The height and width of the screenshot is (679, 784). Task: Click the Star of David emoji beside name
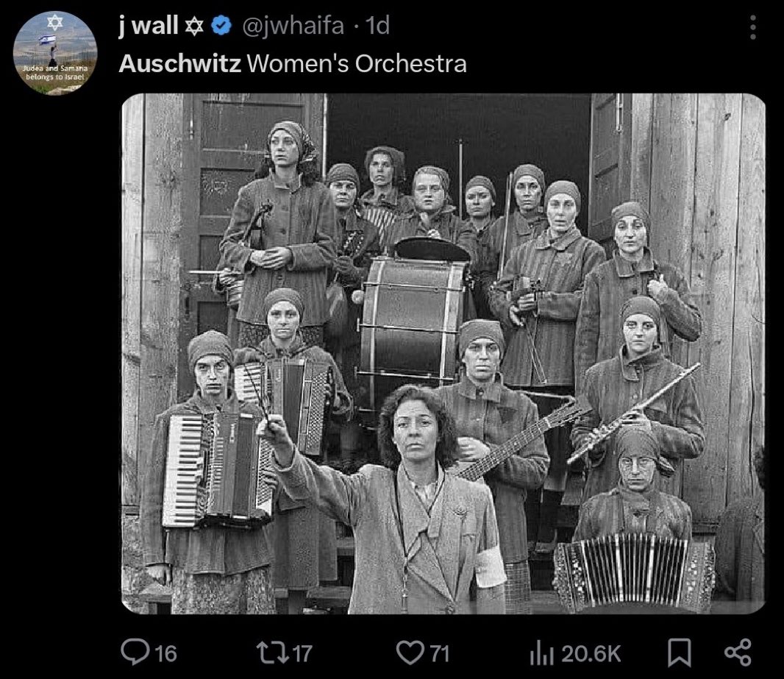194,26
